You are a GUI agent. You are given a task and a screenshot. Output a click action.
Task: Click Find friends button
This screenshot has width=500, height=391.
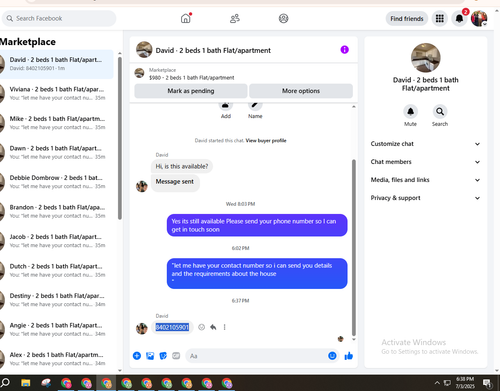point(407,19)
